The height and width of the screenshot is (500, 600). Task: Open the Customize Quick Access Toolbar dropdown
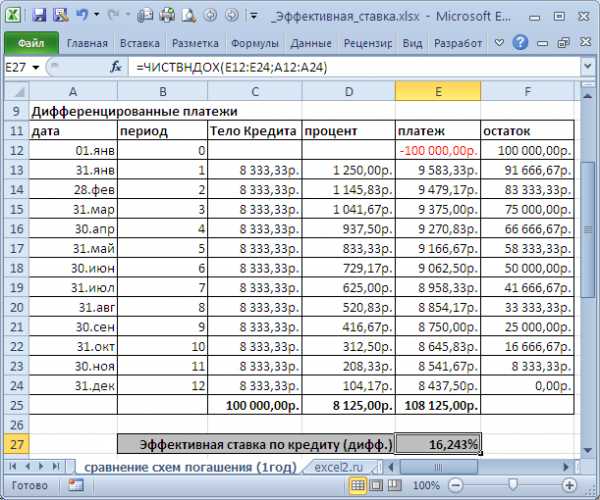point(254,16)
